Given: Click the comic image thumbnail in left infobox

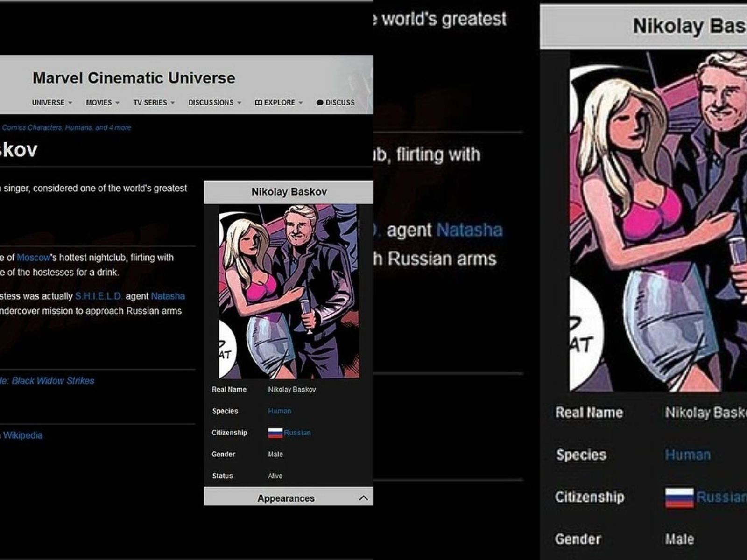Looking at the screenshot, I should click(x=289, y=291).
